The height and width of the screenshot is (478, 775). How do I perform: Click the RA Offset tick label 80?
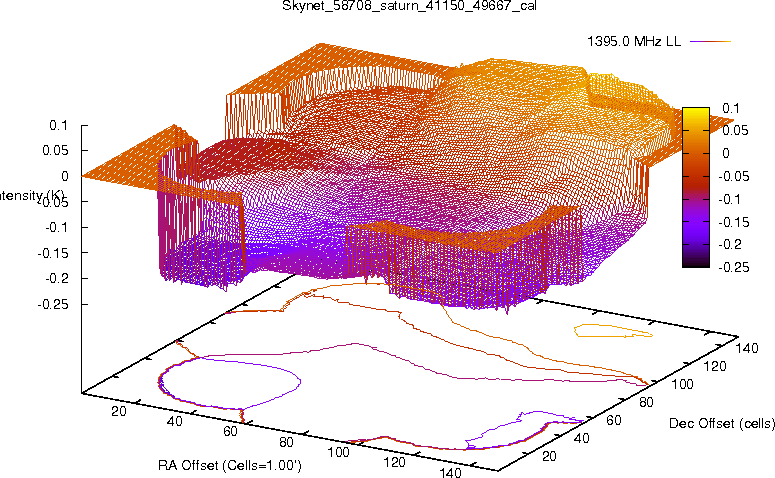[x=286, y=442]
